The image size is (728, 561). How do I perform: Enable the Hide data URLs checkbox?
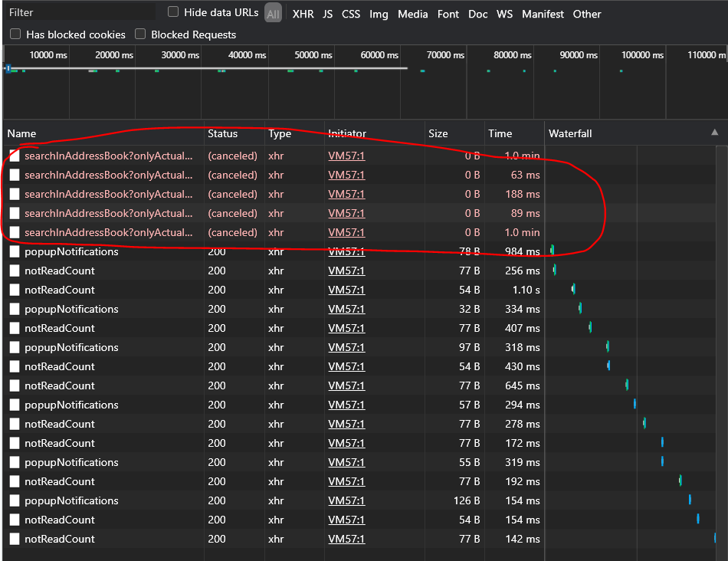pyautogui.click(x=172, y=12)
